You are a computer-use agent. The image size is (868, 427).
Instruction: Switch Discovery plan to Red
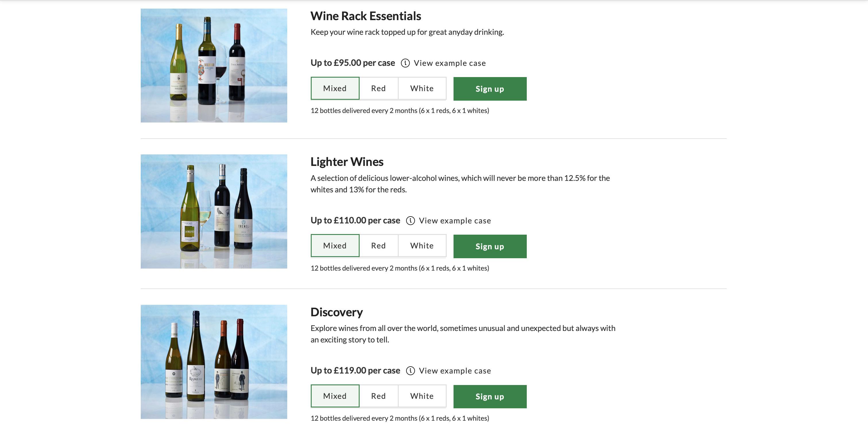coord(378,396)
